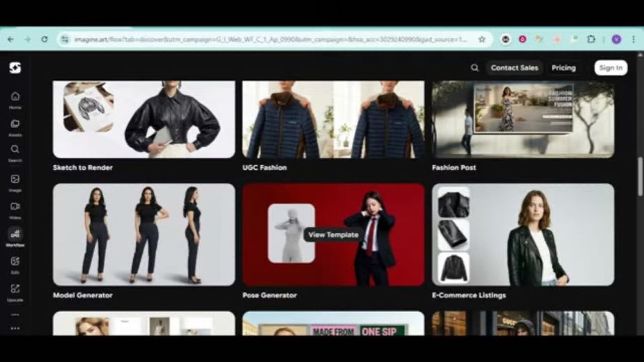This screenshot has width=644, height=362.
Task: Click the UGC Fashion title text
Action: pyautogui.click(x=265, y=168)
